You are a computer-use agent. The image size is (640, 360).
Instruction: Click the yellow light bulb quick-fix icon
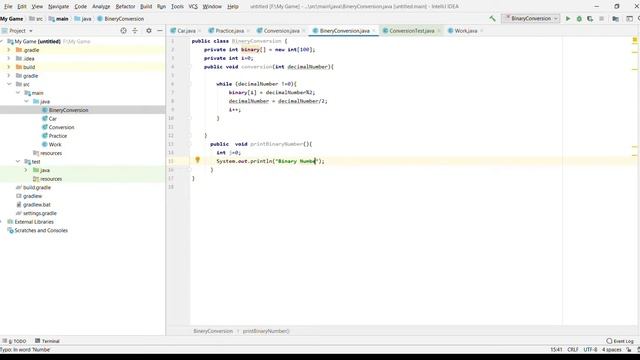[198, 160]
